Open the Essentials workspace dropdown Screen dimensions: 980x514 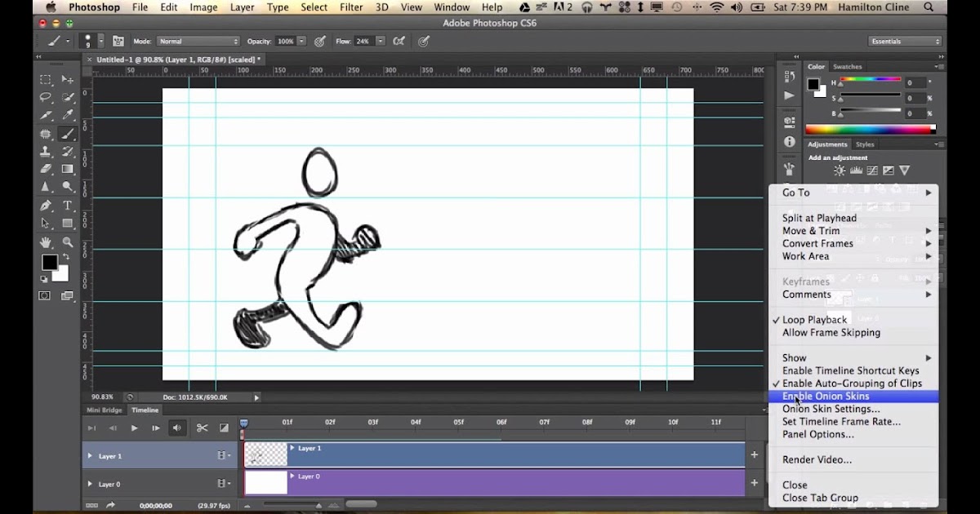pyautogui.click(x=904, y=42)
